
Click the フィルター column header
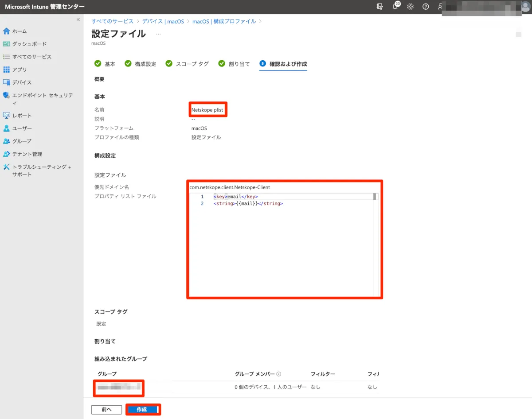323,374
